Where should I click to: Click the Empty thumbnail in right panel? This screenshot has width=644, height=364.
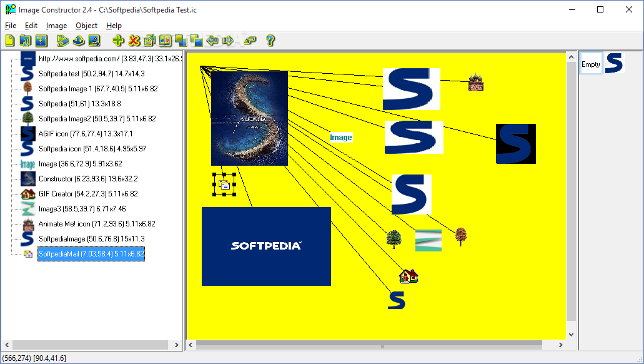tap(591, 63)
